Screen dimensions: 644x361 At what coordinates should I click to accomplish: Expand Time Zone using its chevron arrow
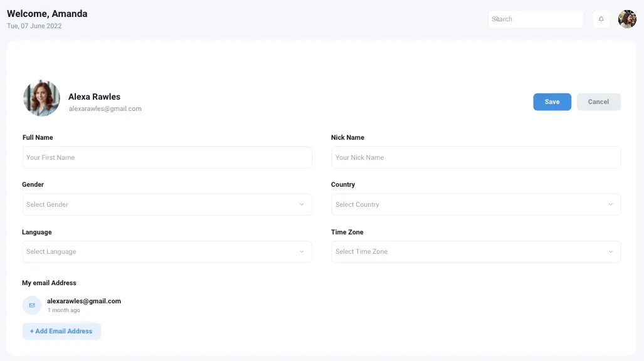tap(610, 251)
